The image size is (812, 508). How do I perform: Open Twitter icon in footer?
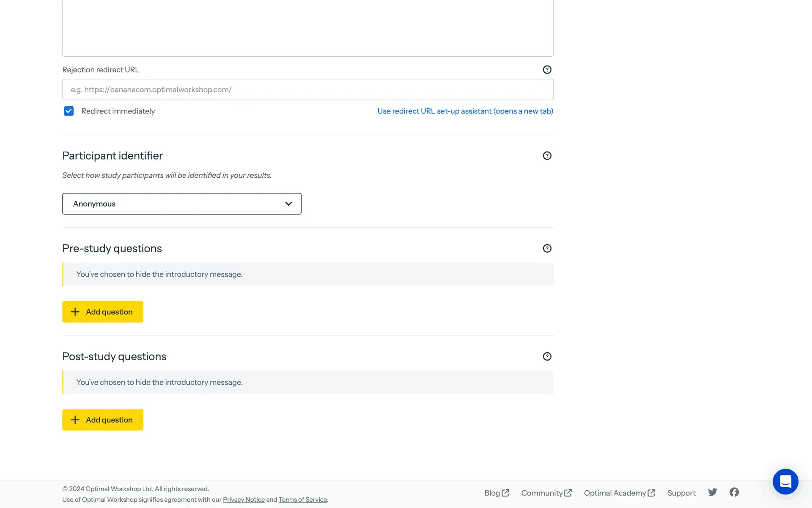(x=712, y=492)
